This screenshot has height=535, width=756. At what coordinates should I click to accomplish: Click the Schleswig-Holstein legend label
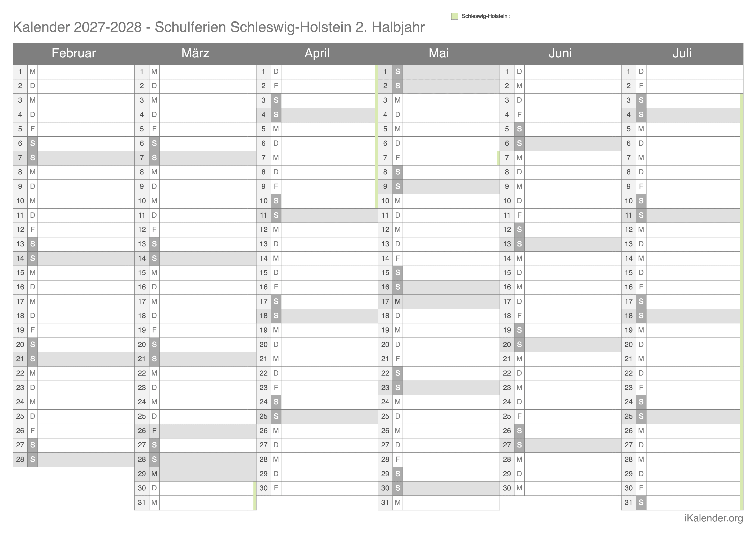pyautogui.click(x=486, y=16)
